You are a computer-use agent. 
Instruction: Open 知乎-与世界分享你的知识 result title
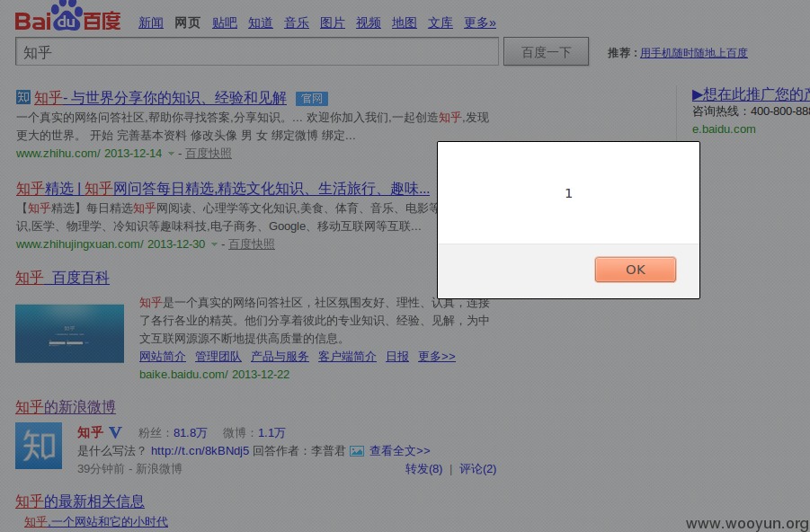[160, 98]
